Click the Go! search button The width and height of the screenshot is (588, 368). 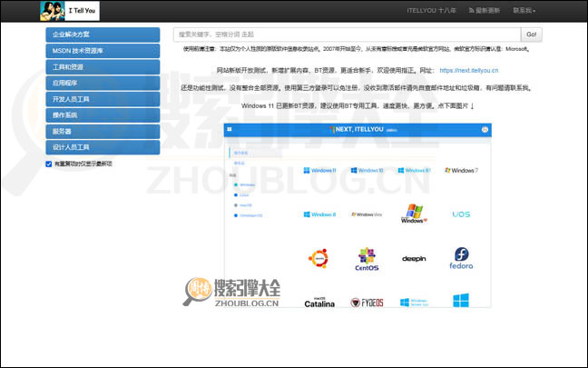(x=532, y=35)
